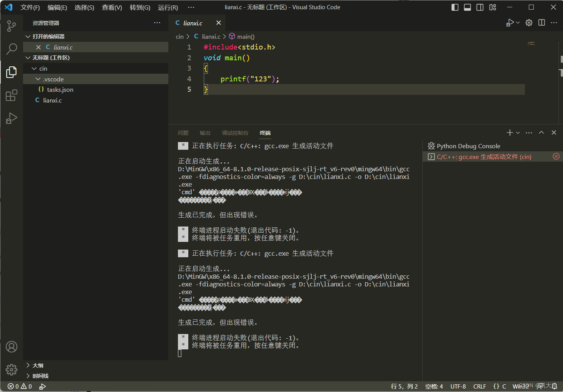
Task: Close the terminal panel
Action: (x=554, y=132)
